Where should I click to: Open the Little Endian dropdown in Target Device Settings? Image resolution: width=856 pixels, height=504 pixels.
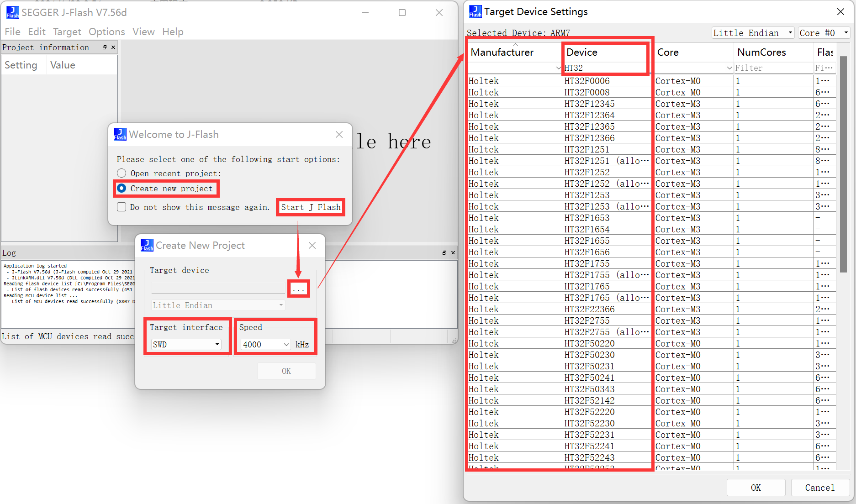pyautogui.click(x=790, y=33)
